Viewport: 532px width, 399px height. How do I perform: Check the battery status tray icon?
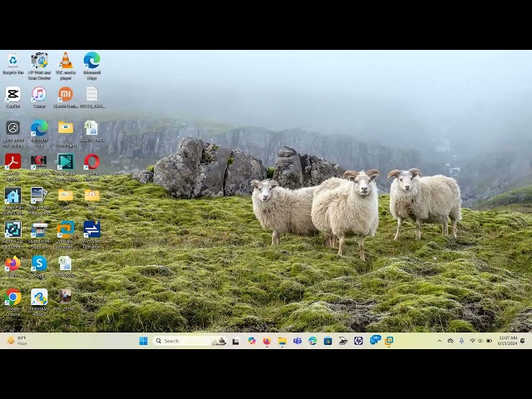tap(489, 341)
